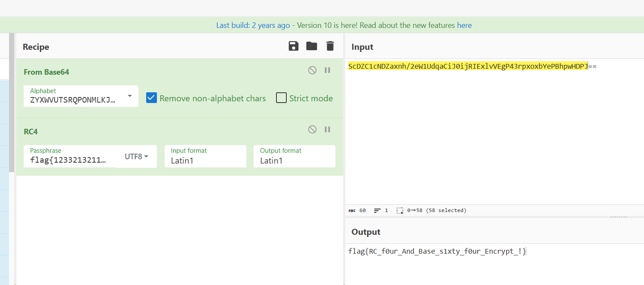Disable the From Base64 operation

tap(313, 70)
